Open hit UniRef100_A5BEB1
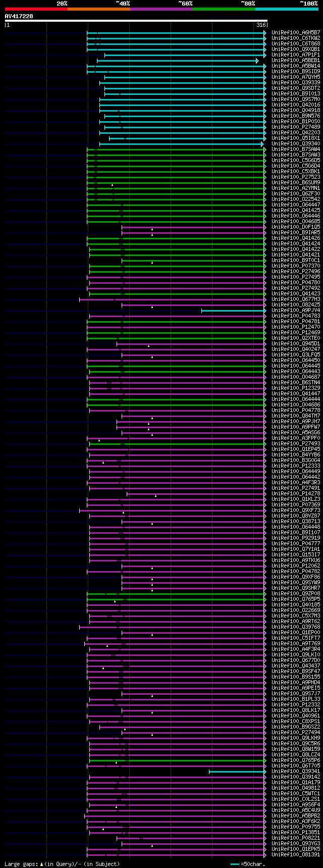323x868 pixels. point(296,60)
